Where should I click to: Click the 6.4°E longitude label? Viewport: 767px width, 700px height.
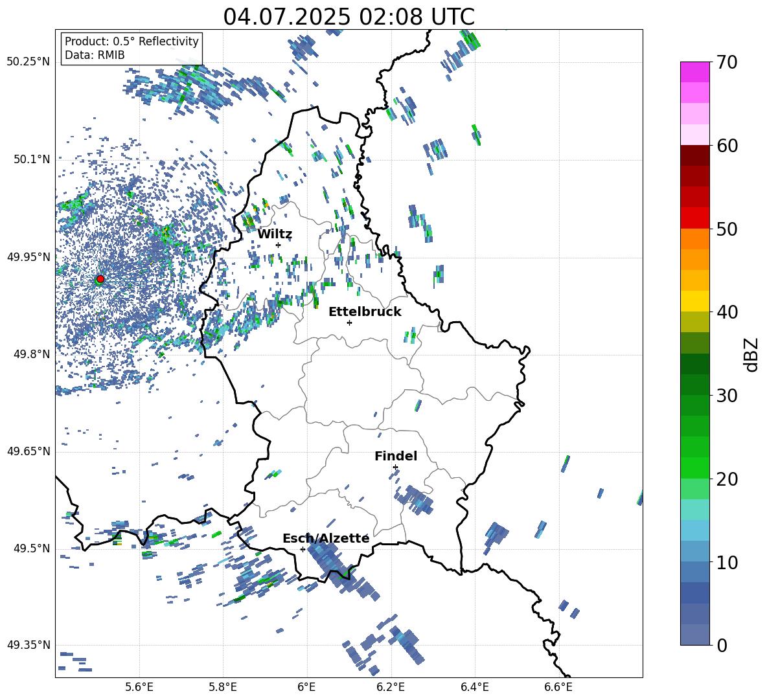pos(474,687)
